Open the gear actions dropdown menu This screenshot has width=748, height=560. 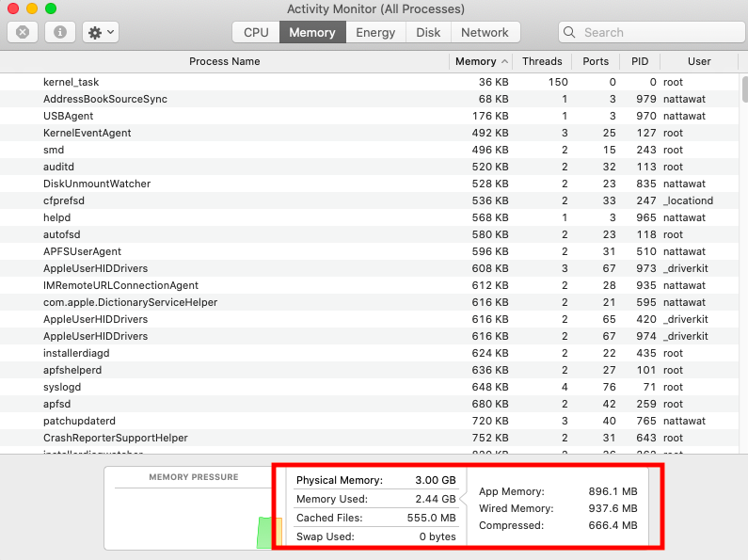click(x=100, y=32)
